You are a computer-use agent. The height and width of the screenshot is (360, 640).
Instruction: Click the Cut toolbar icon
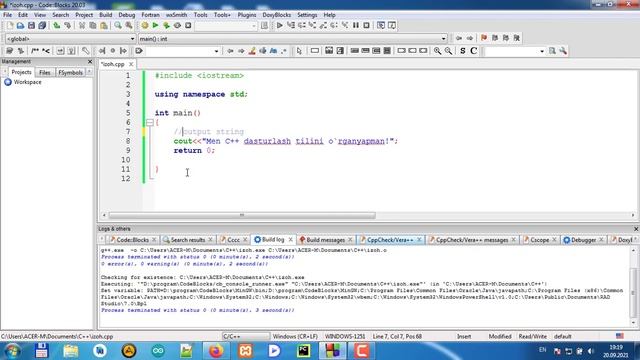tap(82, 25)
